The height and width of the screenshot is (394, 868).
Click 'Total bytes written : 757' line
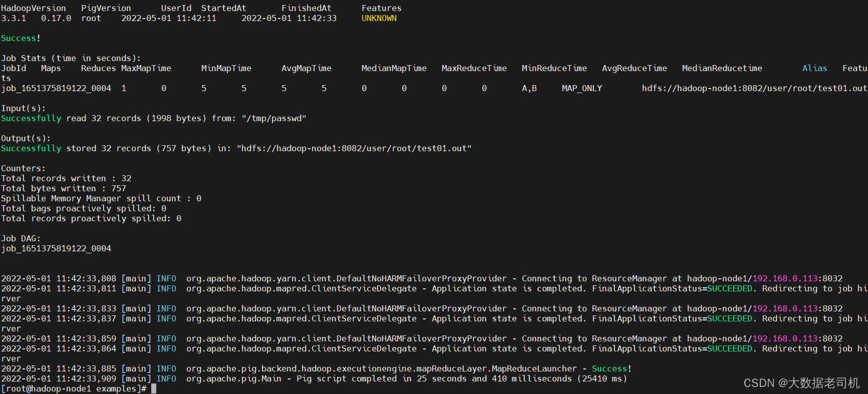click(x=64, y=188)
